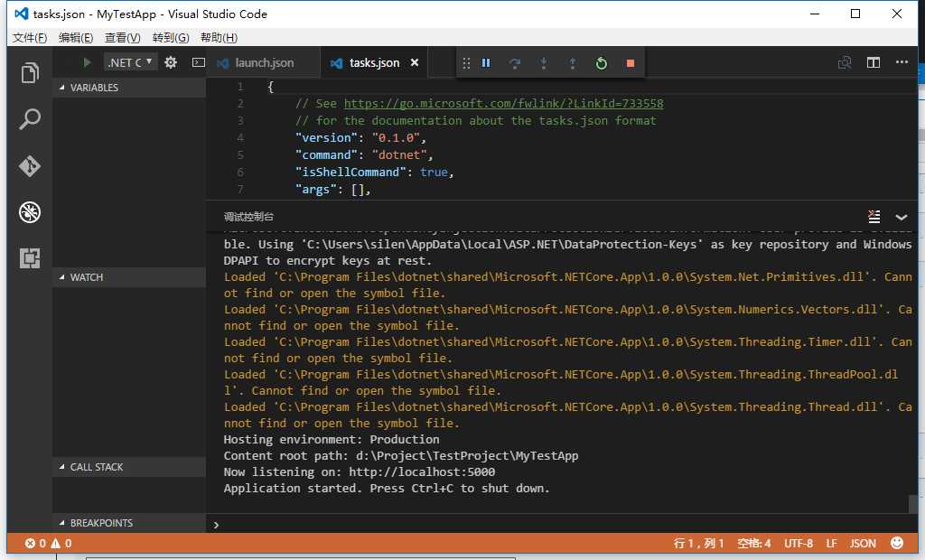Click errors and warnings count in status bar
The image size is (925, 560).
pyautogui.click(x=48, y=544)
